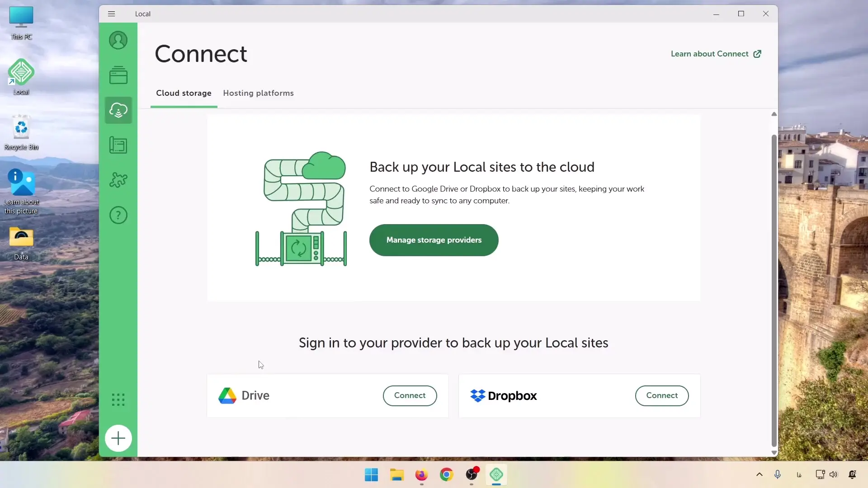The image size is (868, 488).
Task: Open the dotted grid apps icon
Action: (118, 399)
